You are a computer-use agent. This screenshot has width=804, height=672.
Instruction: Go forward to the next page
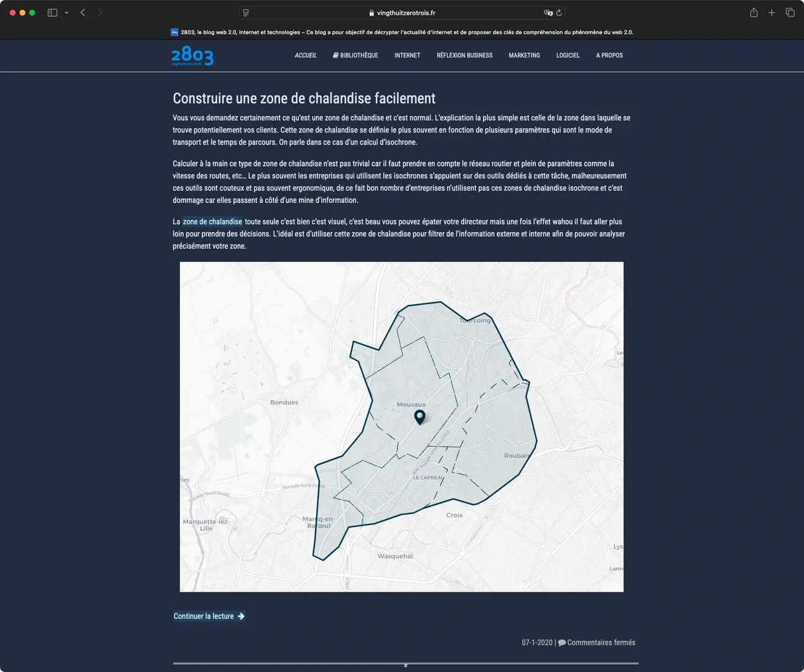[x=100, y=12]
